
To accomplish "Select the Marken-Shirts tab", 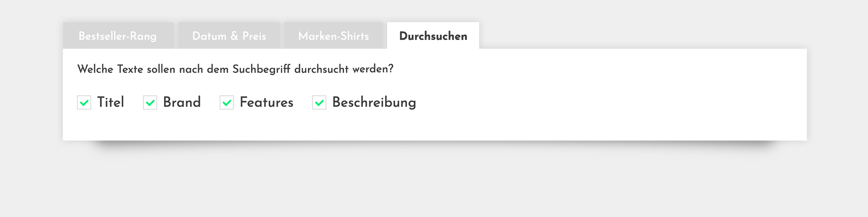I will coord(333,36).
